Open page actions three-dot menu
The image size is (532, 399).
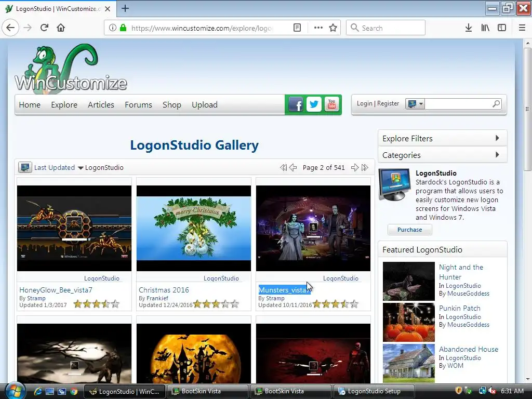[318, 28]
